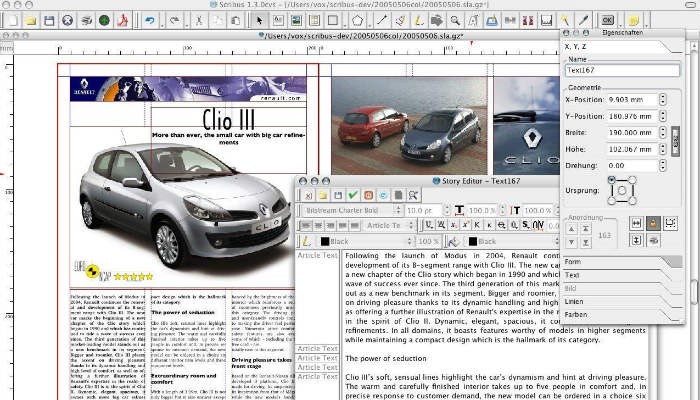Click the Drehung spin stepper
This screenshot has height=400, width=700.
coord(663,165)
